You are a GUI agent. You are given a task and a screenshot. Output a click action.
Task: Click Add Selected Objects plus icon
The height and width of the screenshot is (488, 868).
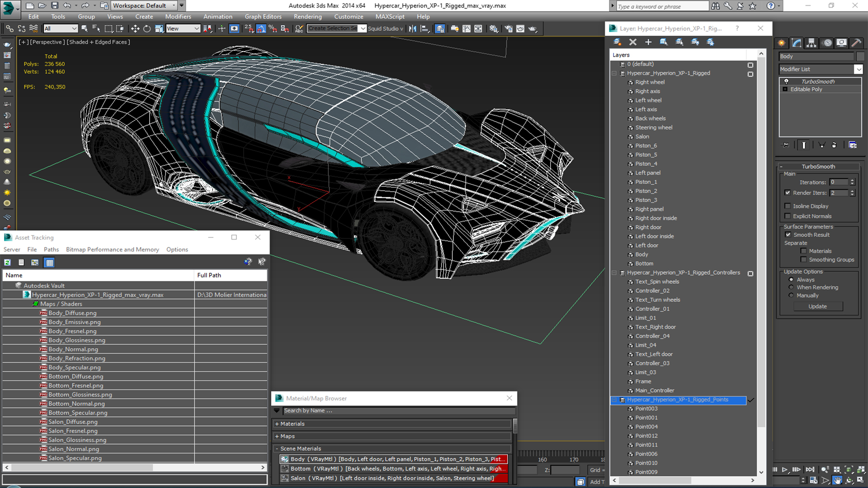click(x=648, y=42)
